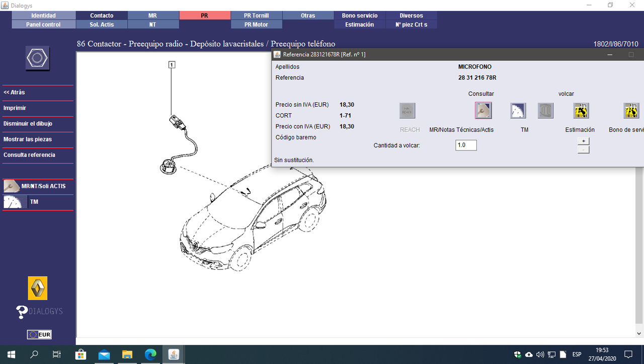Click the reference number 28 31 216 78R

(x=477, y=78)
